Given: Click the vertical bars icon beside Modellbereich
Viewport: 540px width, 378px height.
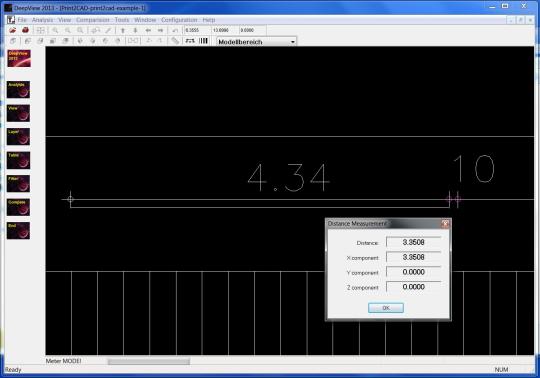Looking at the screenshot, I should click(x=204, y=41).
